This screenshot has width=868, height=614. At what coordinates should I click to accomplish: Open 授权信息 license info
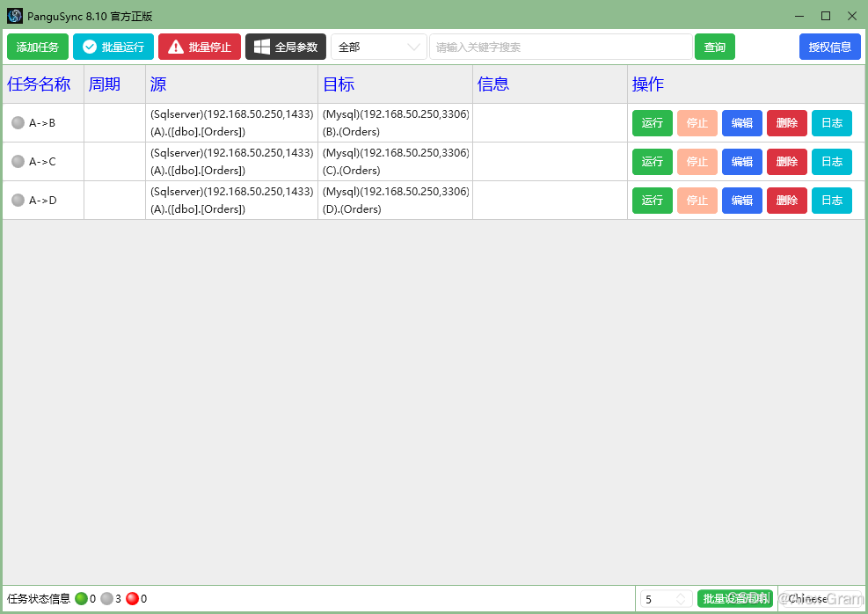tap(830, 47)
